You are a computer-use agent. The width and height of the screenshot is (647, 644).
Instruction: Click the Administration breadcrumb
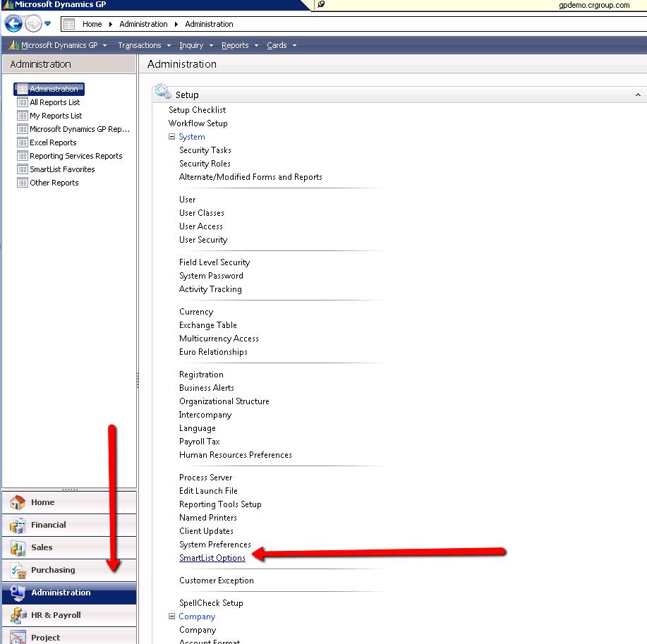(x=144, y=23)
